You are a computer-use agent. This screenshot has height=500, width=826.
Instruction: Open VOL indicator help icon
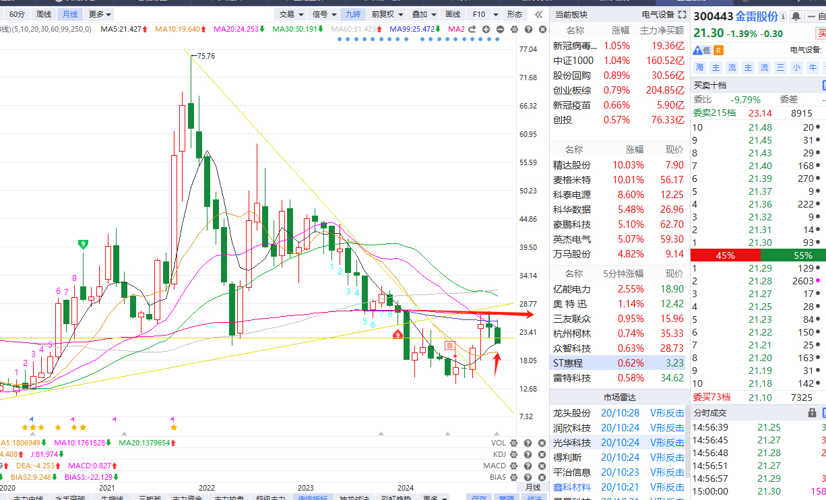[x=528, y=443]
